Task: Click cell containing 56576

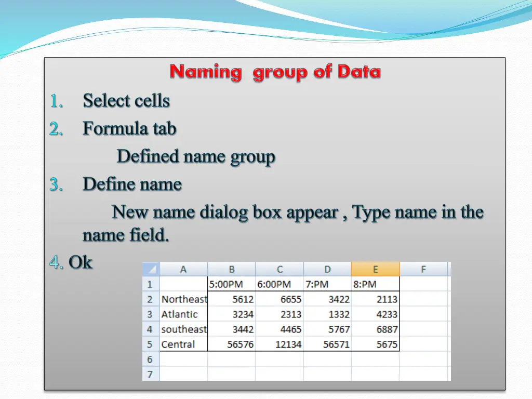Action: tap(232, 344)
